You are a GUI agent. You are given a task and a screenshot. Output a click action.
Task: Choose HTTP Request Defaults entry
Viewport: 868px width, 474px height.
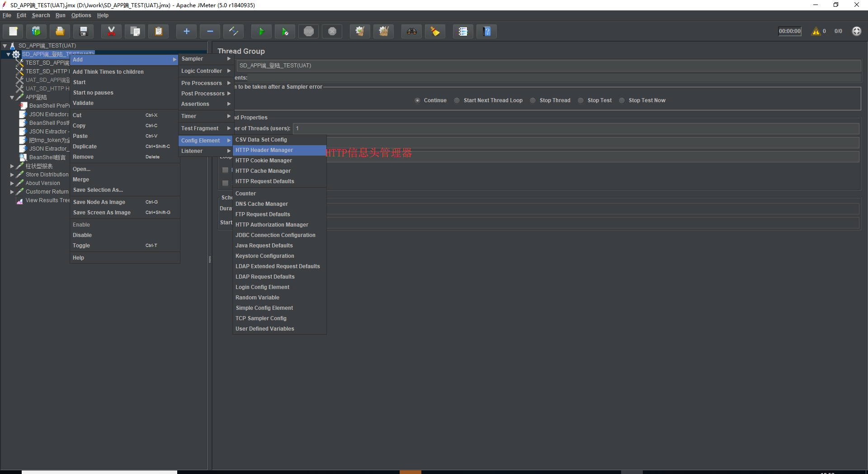(279, 181)
